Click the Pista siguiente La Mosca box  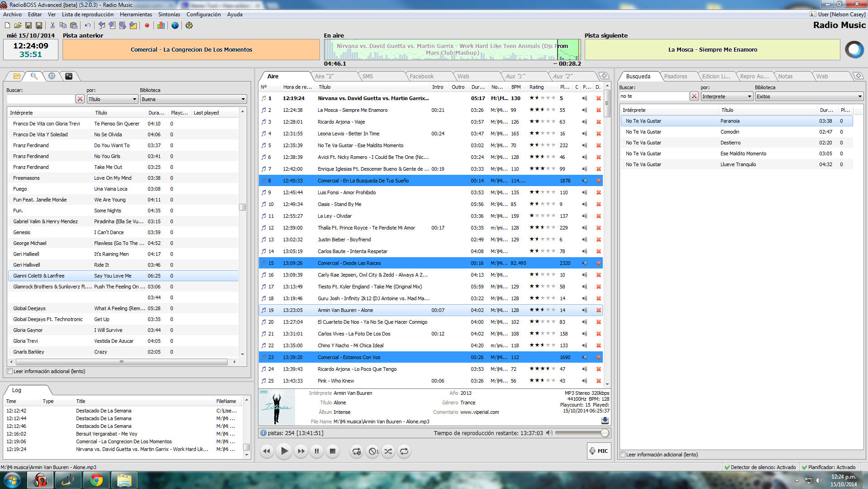(x=712, y=49)
